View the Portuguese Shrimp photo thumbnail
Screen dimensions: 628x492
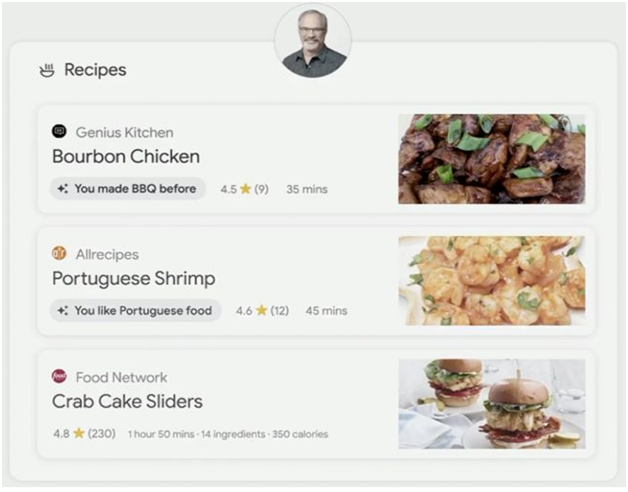click(491, 281)
